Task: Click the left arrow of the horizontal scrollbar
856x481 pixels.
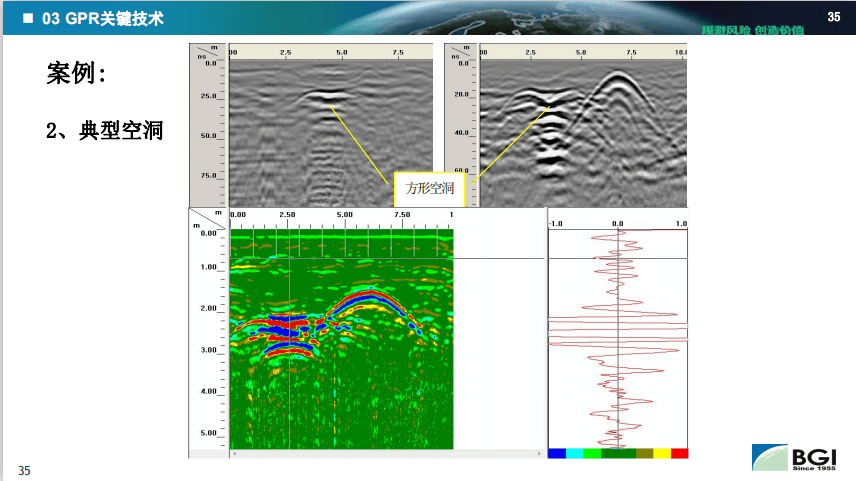Action: (x=235, y=453)
